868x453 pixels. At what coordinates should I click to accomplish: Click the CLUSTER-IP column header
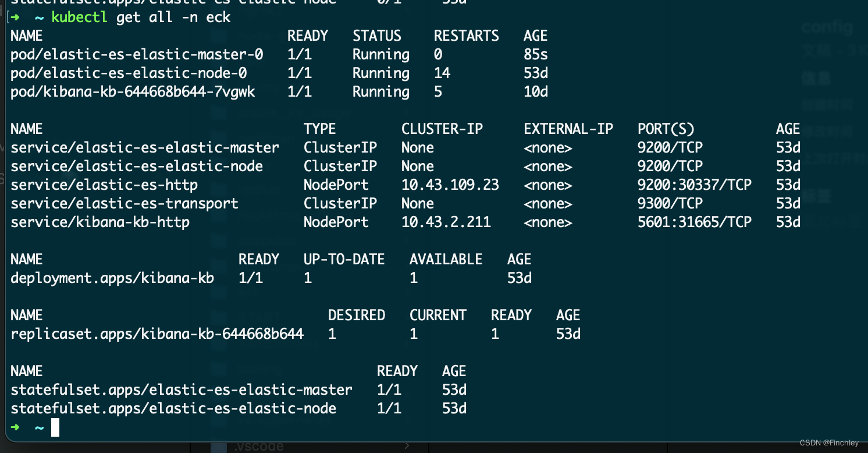click(442, 129)
